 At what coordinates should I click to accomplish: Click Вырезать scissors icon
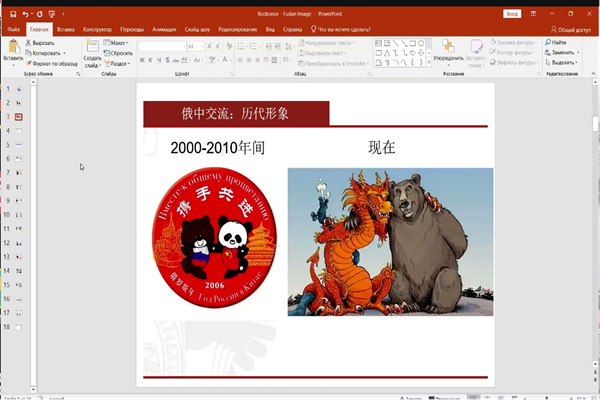(28, 43)
